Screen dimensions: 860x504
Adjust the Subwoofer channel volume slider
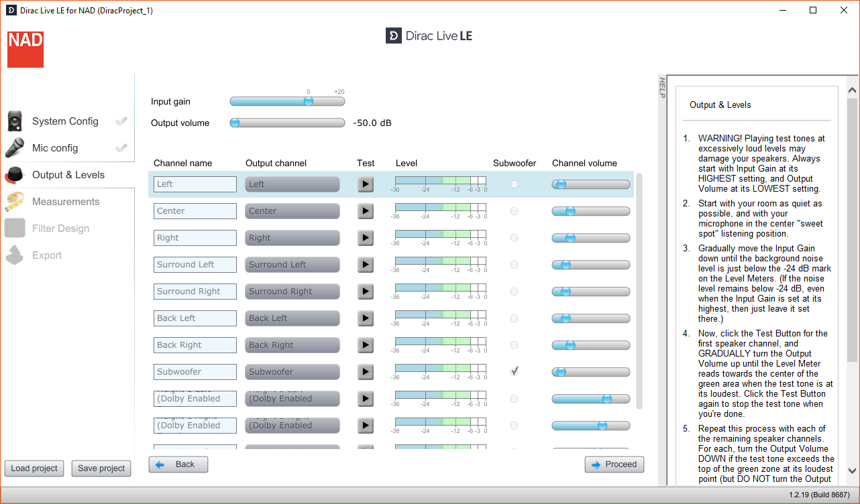tap(591, 372)
